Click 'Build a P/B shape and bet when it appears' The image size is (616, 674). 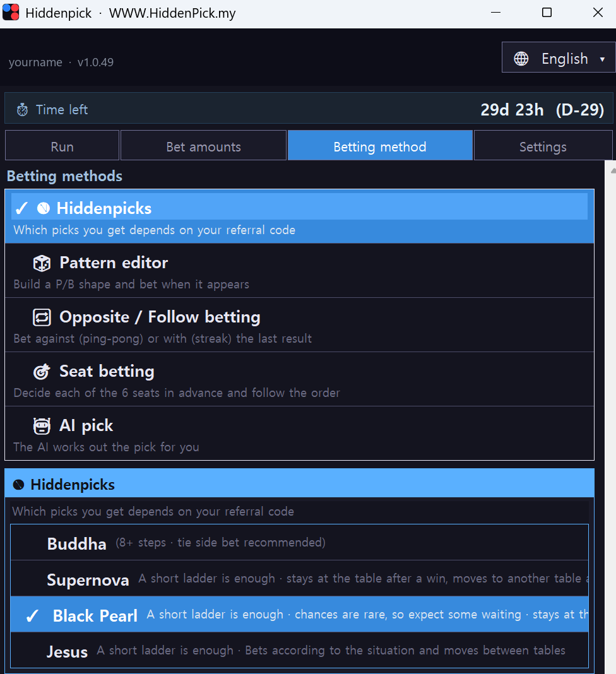tap(131, 285)
